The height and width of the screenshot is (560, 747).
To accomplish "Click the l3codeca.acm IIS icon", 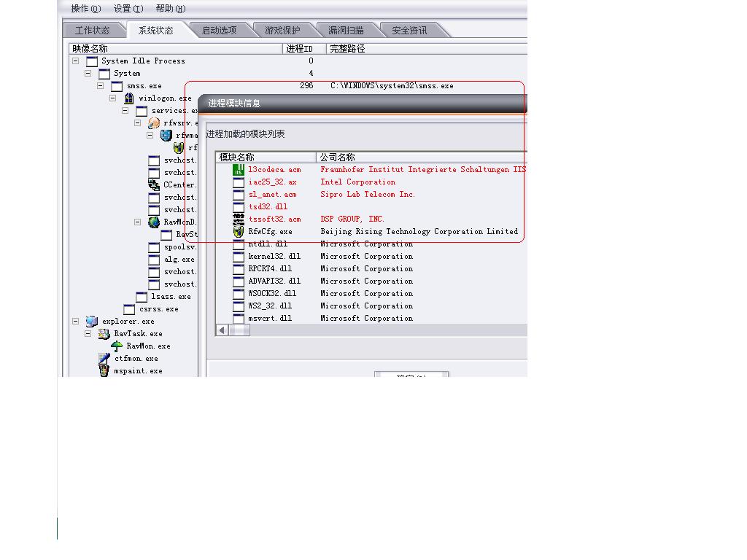I will point(239,169).
